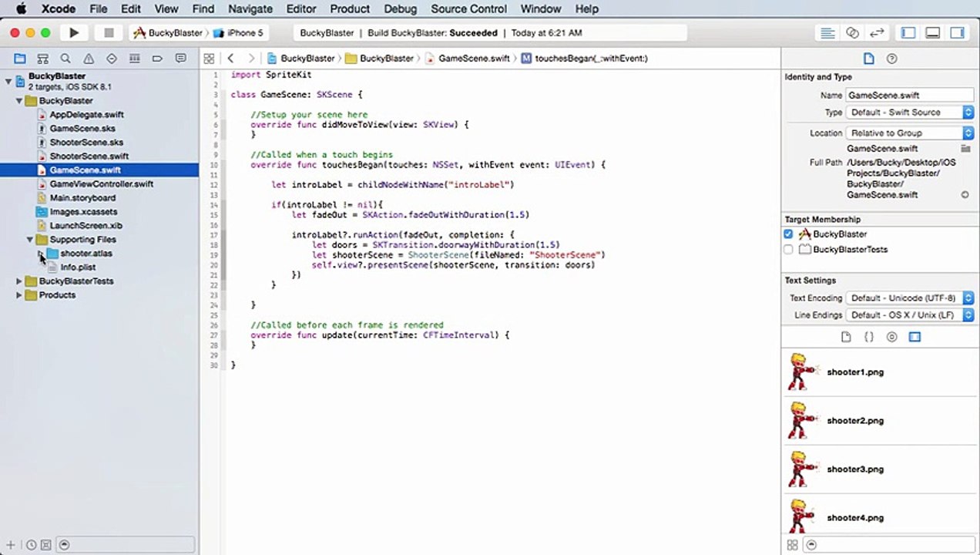Collapse the Supporting Files group
Image resolution: width=980 pixels, height=555 pixels.
click(30, 240)
